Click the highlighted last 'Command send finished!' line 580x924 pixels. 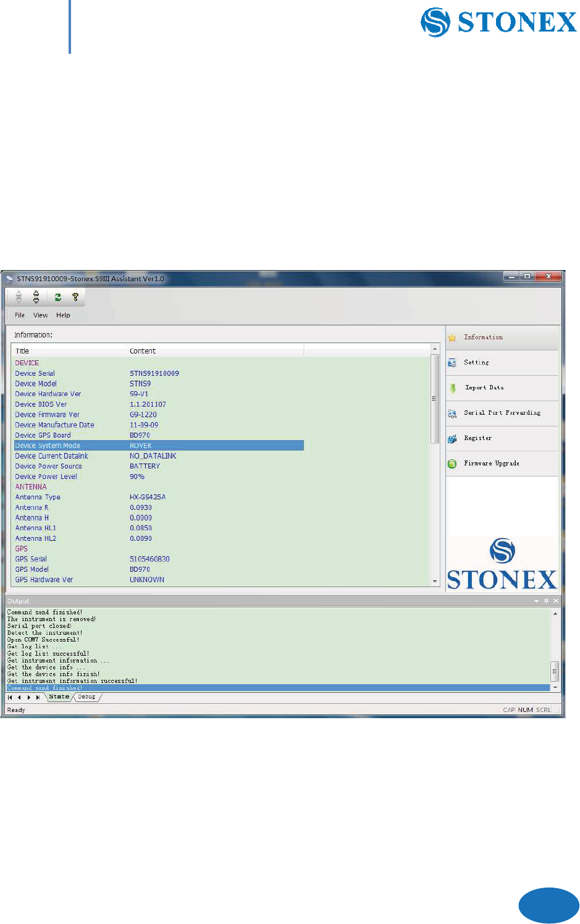click(278, 688)
